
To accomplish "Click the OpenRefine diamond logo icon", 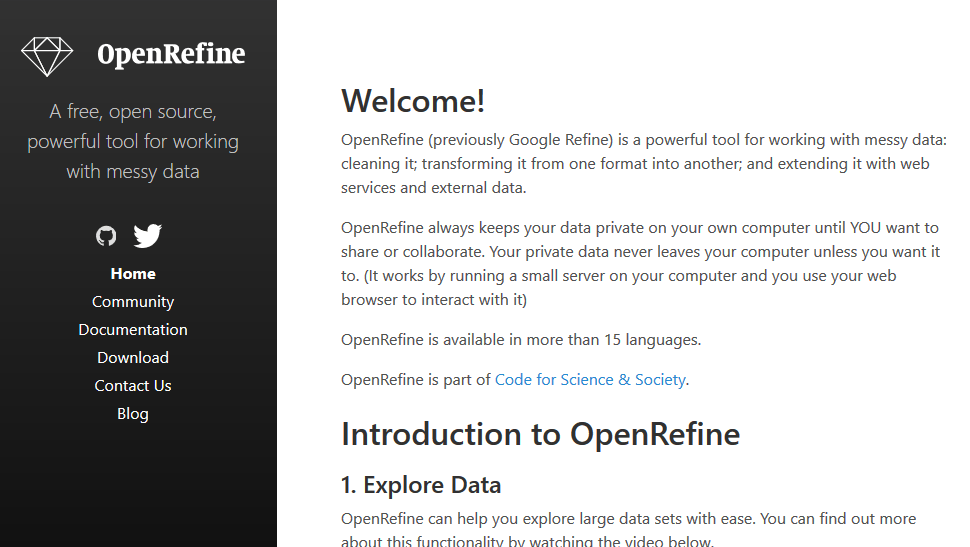I will point(47,56).
